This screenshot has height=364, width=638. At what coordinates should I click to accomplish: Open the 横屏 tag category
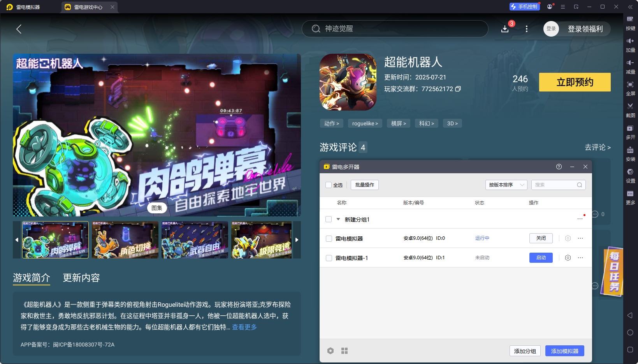pyautogui.click(x=399, y=123)
